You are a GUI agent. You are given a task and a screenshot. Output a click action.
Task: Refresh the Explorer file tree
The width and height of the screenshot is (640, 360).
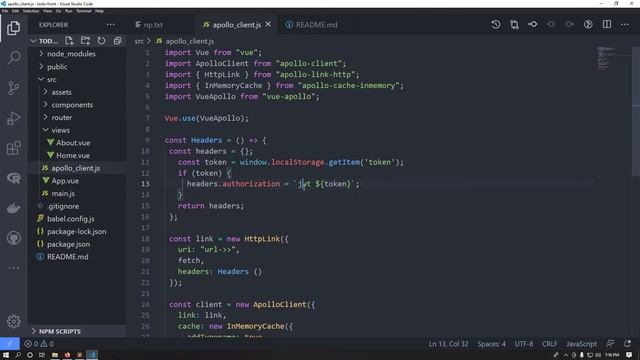[101, 41]
